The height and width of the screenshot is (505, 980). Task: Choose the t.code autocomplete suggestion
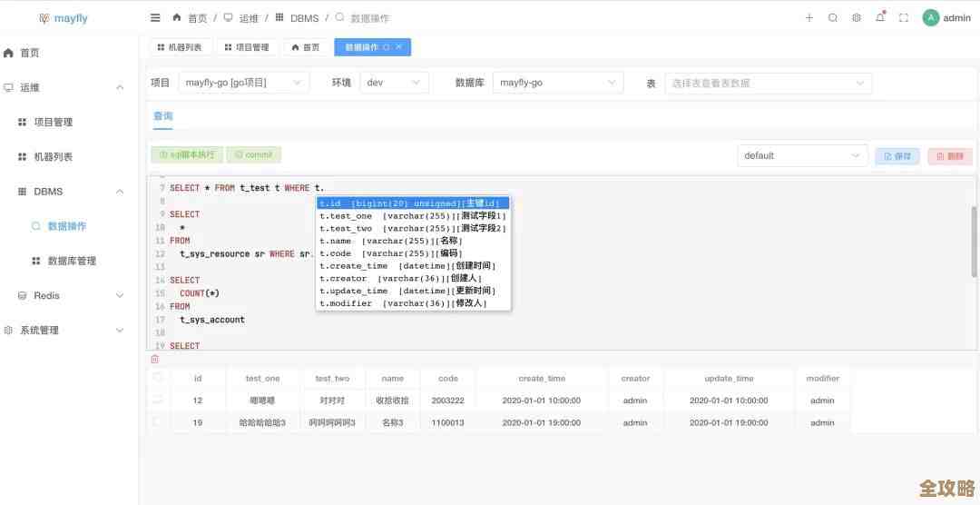click(413, 253)
